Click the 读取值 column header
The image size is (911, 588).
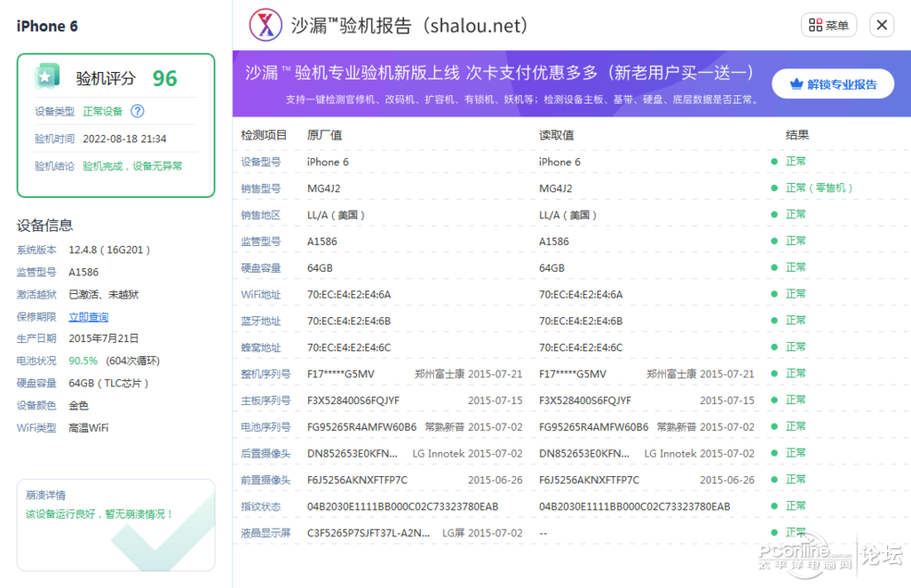pyautogui.click(x=556, y=135)
